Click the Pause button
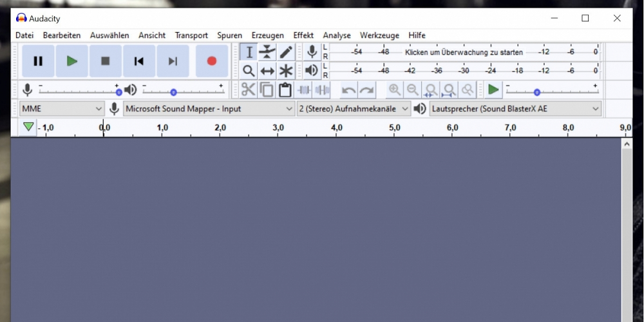 pyautogui.click(x=38, y=61)
